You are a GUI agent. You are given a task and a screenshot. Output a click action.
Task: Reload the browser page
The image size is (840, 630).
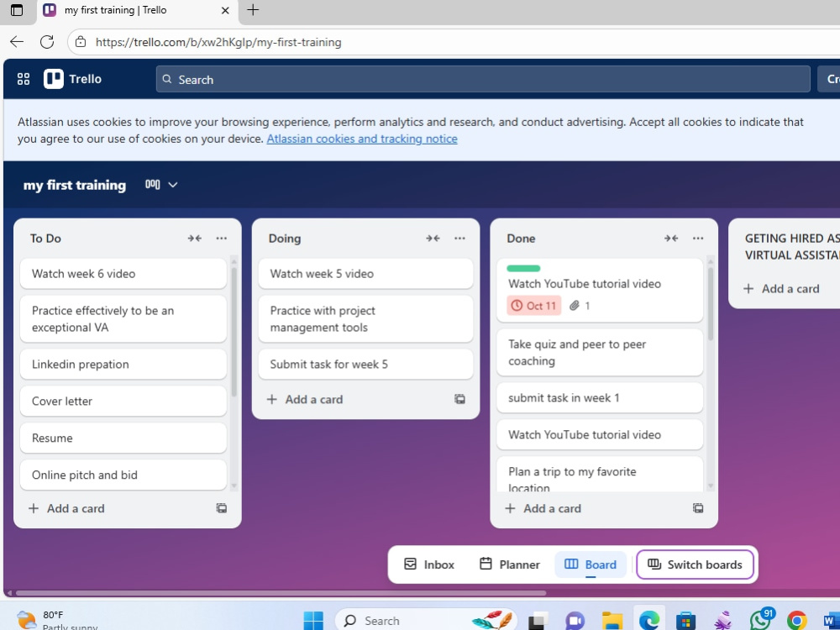point(47,42)
